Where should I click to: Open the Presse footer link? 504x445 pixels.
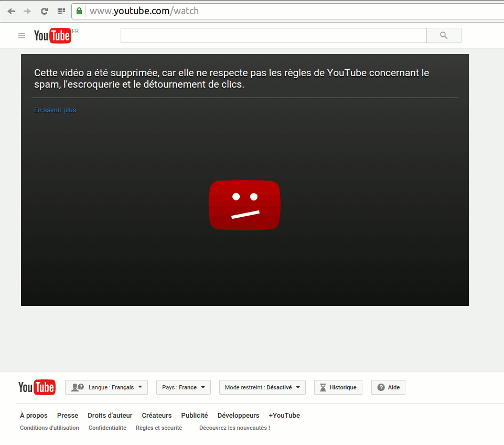coord(68,416)
